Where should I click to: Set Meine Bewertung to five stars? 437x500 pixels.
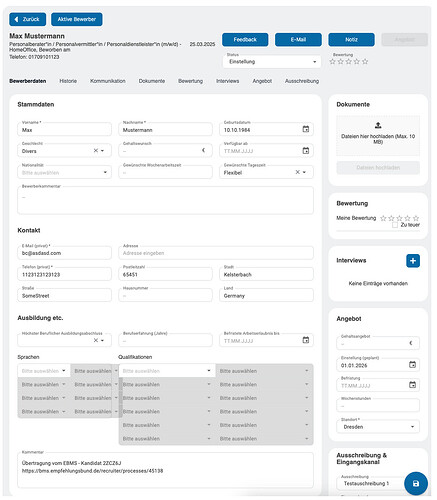416,218
